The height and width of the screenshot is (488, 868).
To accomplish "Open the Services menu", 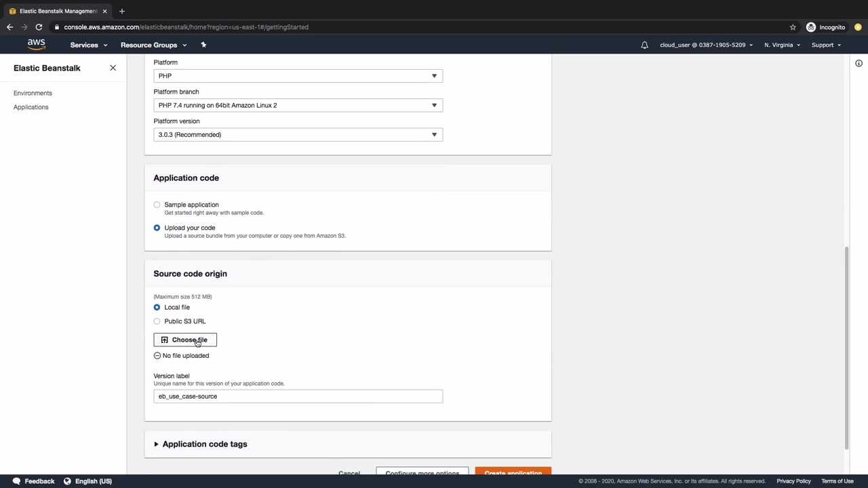I will click(89, 45).
